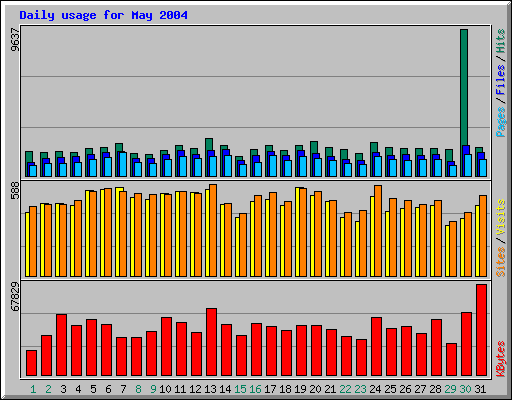This screenshot has width=512, height=400.
Task: Click the red KBytes bar for day 1
Action: [x=31, y=363]
